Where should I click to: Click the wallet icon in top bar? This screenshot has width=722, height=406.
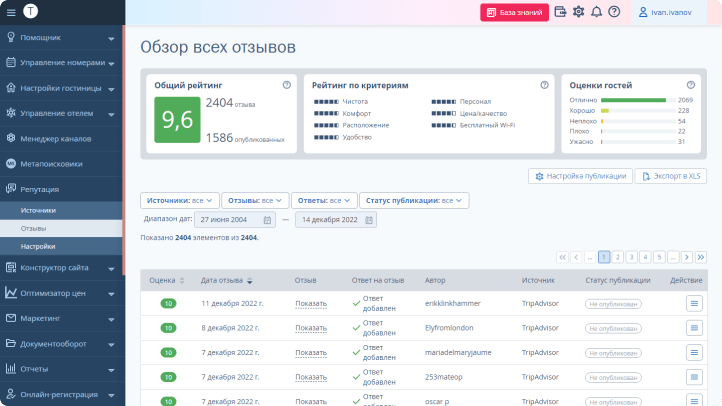tap(560, 12)
